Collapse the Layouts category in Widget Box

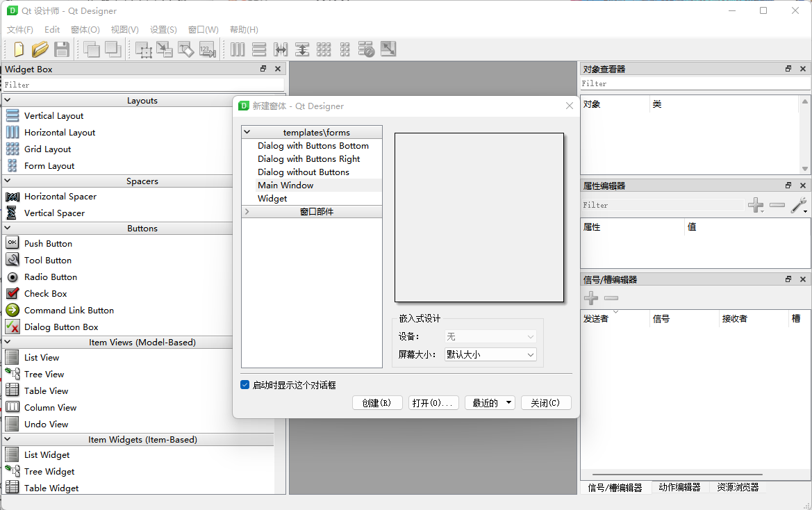coord(8,100)
